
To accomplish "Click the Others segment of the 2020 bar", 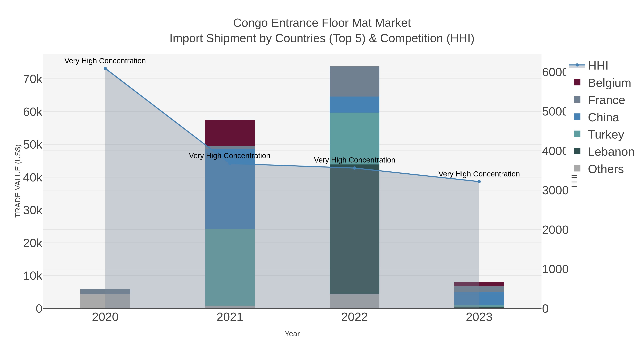I will pyautogui.click(x=105, y=301).
